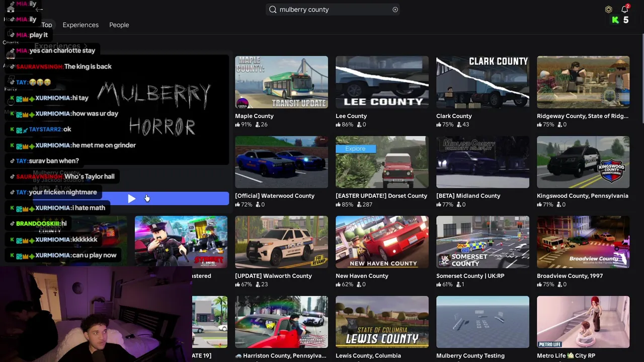The width and height of the screenshot is (644, 362).
Task: Click the Mulberry County Testing title
Action: click(470, 356)
